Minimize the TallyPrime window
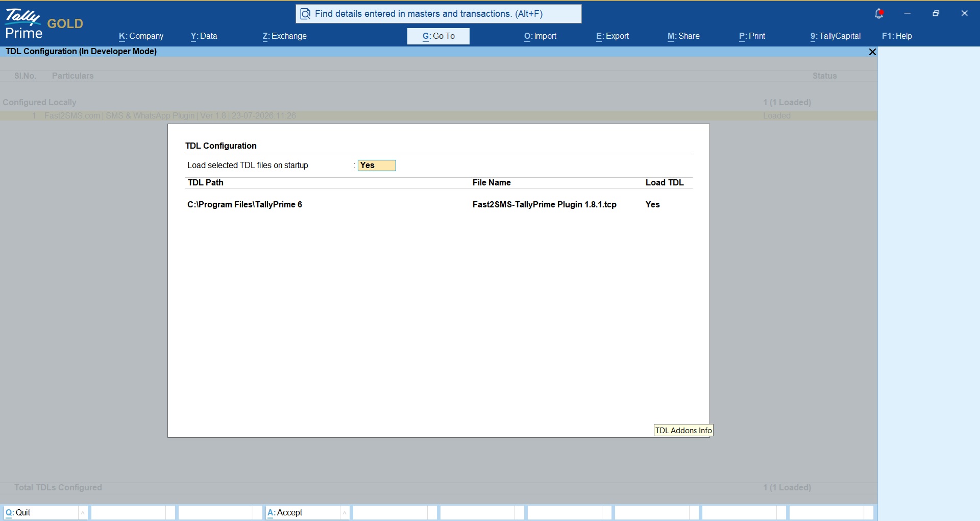 908,14
